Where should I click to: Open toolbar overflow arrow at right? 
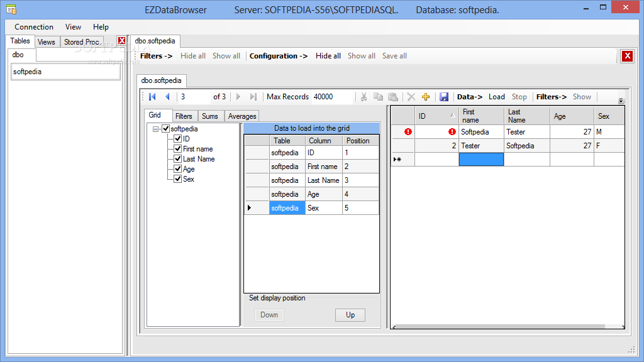point(621,101)
